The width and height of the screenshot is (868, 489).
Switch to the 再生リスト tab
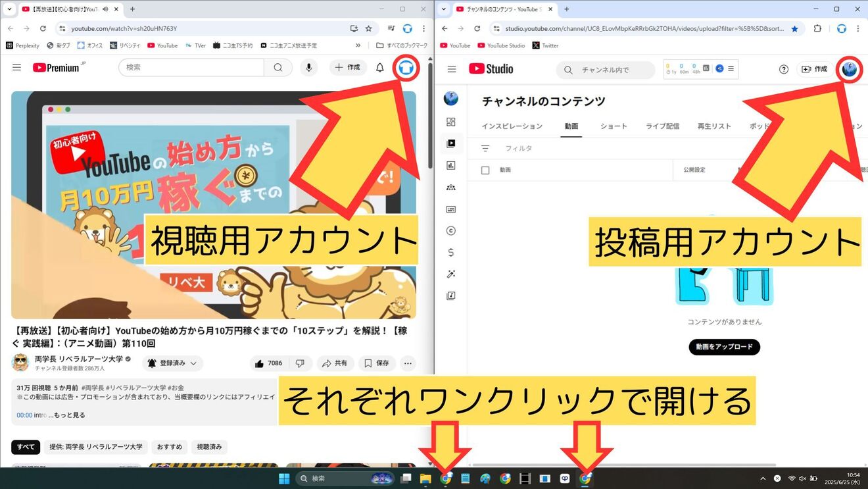[x=714, y=126]
